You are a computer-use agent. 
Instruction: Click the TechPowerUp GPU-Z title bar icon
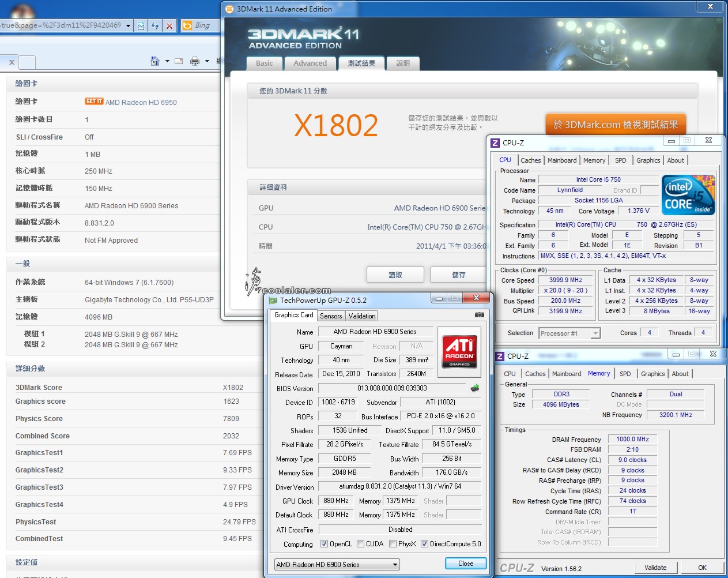(x=273, y=301)
